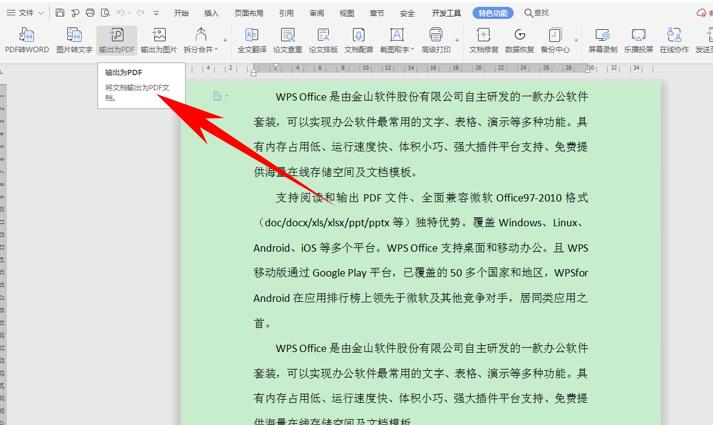Switch to the 开始 Home tab
This screenshot has height=425, width=713.
(181, 13)
